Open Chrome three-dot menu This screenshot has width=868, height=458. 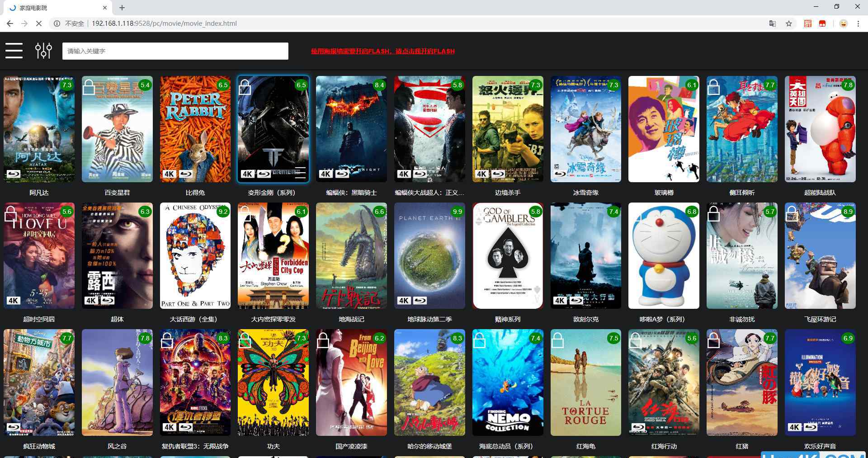point(858,24)
